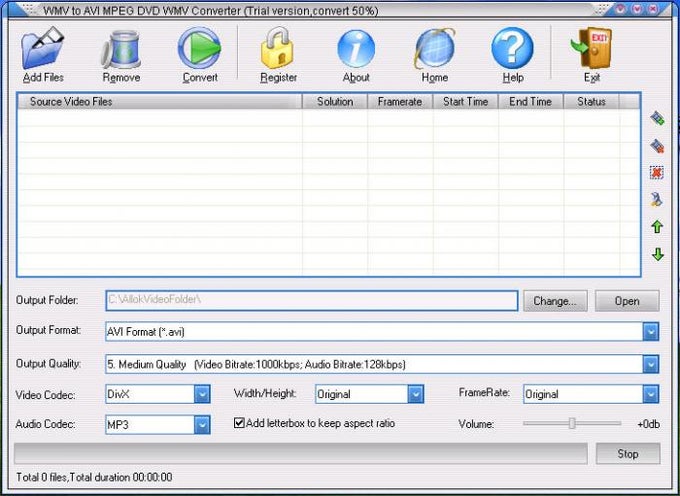Click the Start Time column header
Viewport: 680px width, 496px height.
coord(465,101)
